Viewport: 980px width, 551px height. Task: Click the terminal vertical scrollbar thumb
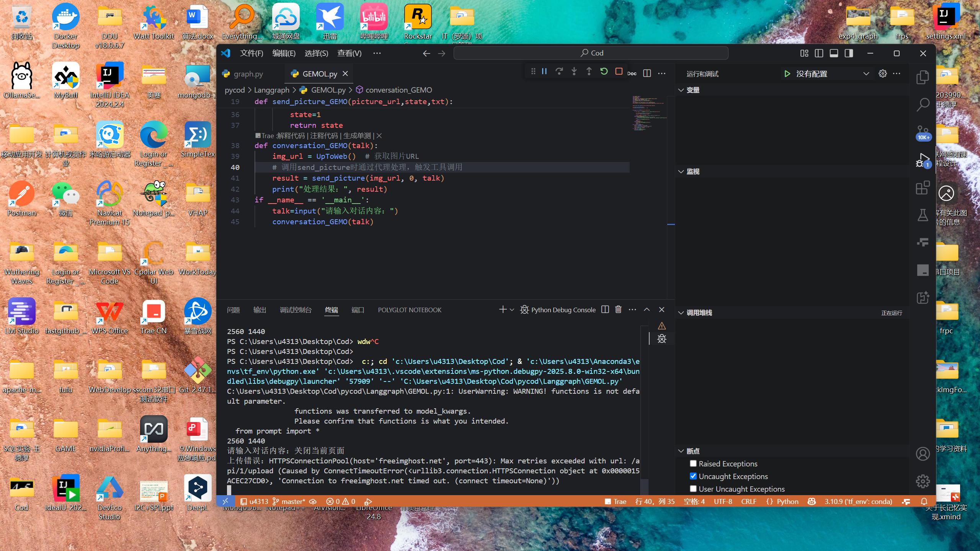click(645, 486)
